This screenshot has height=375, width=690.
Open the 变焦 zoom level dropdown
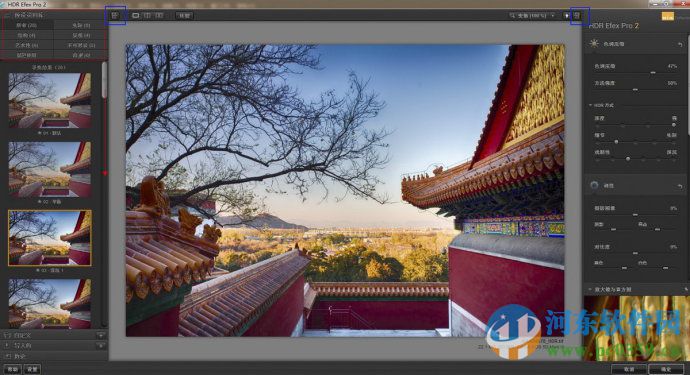coord(536,15)
